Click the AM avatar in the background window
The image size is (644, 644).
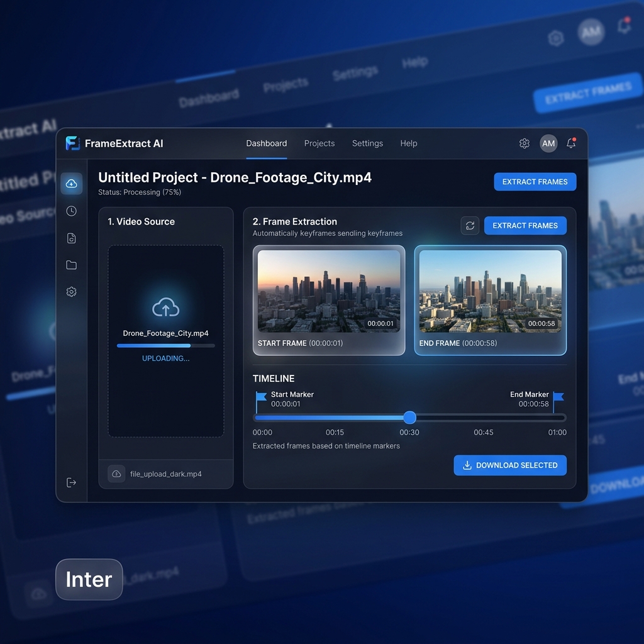point(591,32)
